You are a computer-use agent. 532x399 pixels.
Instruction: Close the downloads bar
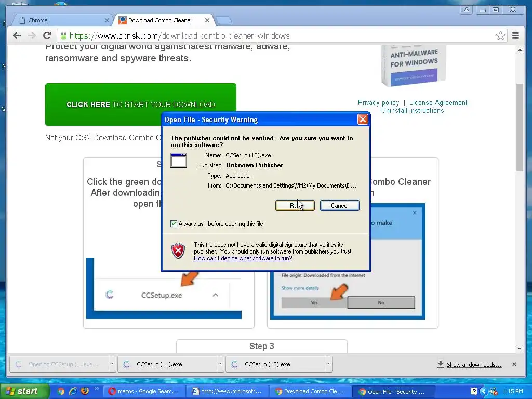pyautogui.click(x=514, y=364)
